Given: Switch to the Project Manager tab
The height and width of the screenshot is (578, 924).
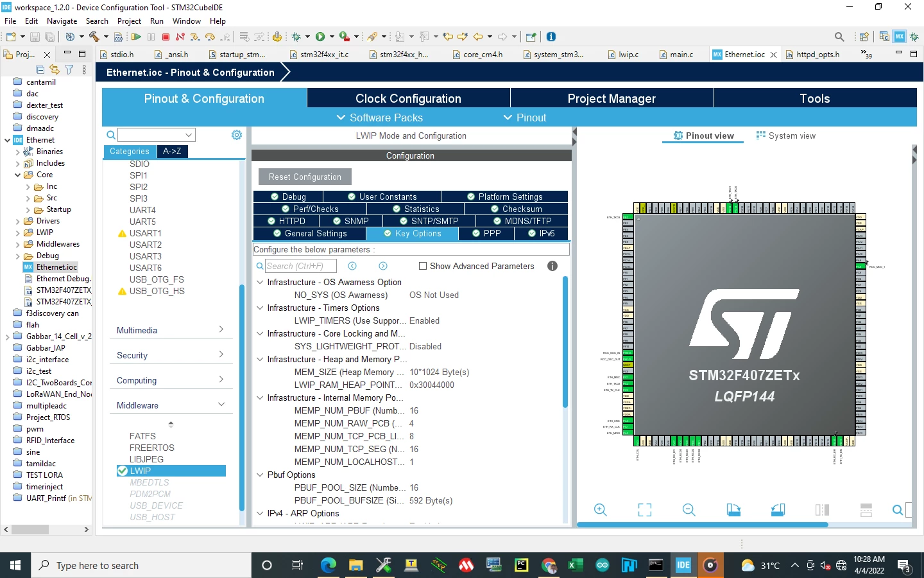Looking at the screenshot, I should click(x=612, y=98).
